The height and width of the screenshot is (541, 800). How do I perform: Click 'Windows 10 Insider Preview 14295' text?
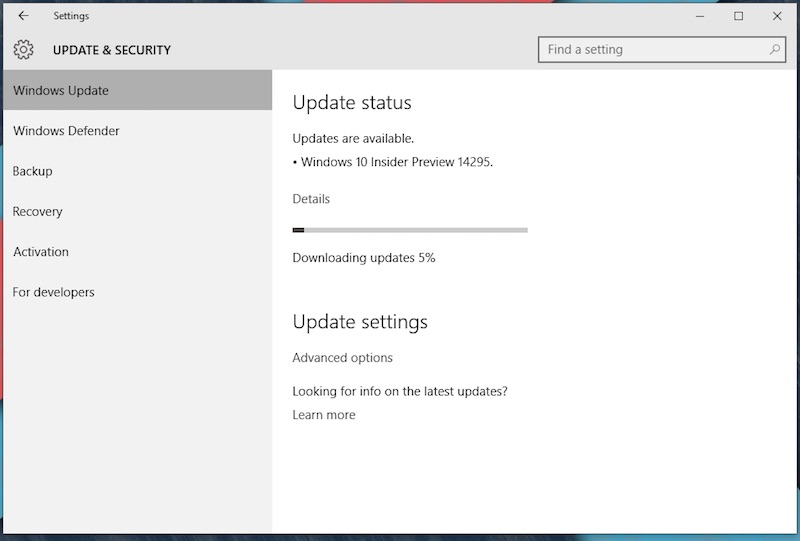pos(396,162)
